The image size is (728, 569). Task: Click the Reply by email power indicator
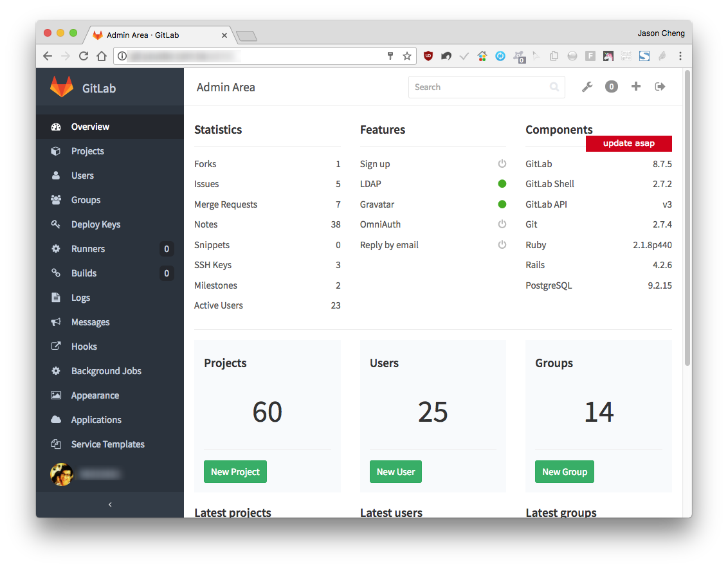(x=502, y=244)
